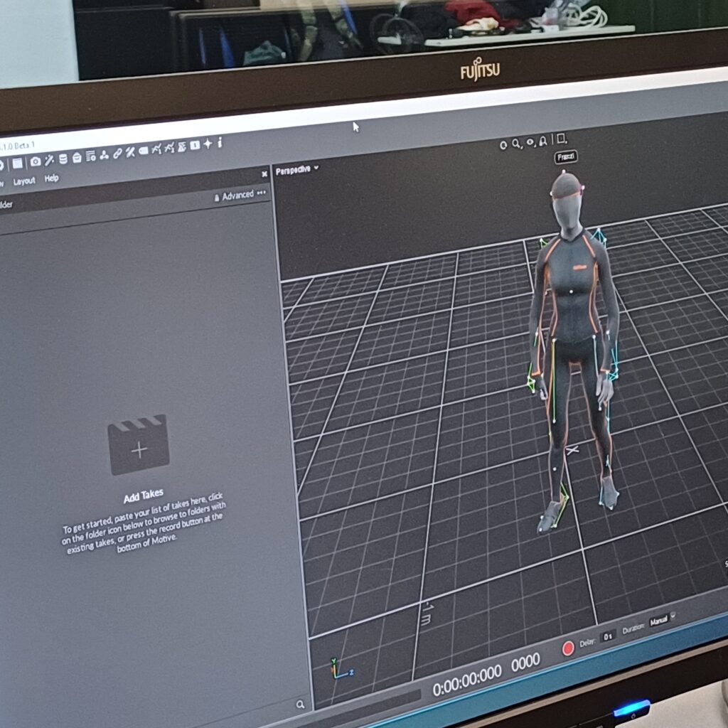Open the Layout menu
The height and width of the screenshot is (728, 728).
point(24,181)
